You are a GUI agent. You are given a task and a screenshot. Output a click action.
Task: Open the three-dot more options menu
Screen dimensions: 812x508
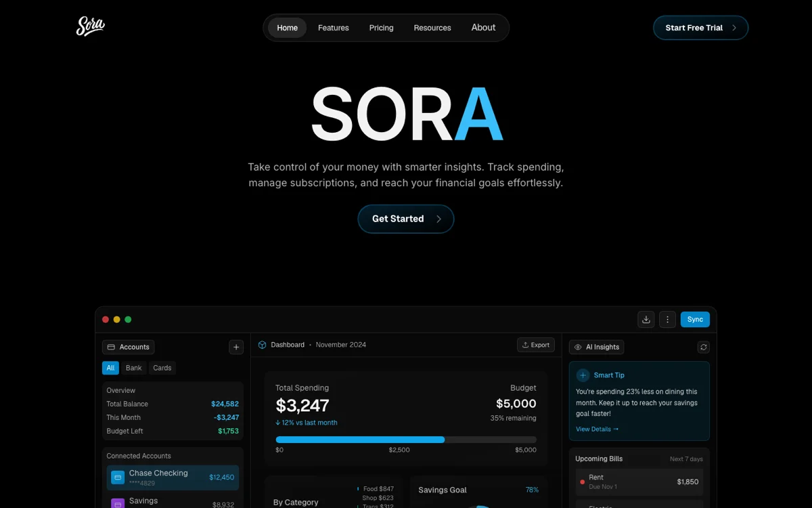tap(667, 319)
